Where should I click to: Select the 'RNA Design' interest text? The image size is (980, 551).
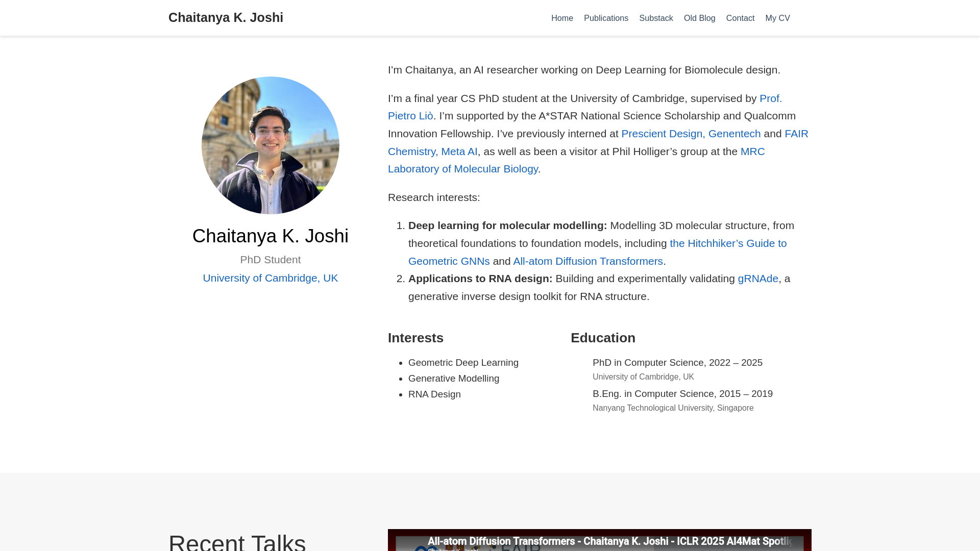tap(434, 394)
